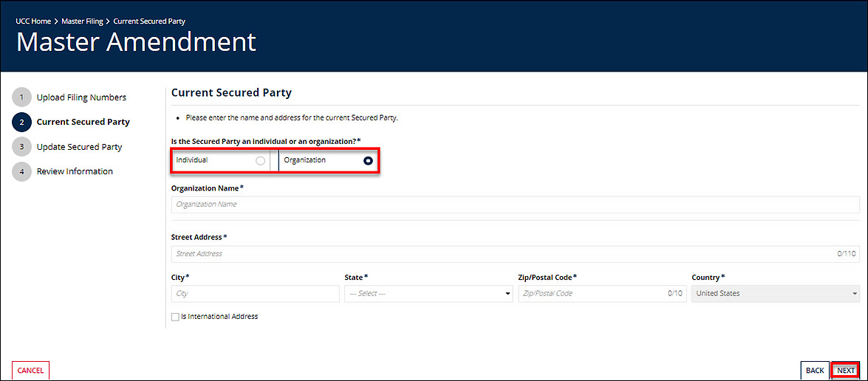This screenshot has width=868, height=381.
Task: Open the State dropdown
Action: coord(428,294)
